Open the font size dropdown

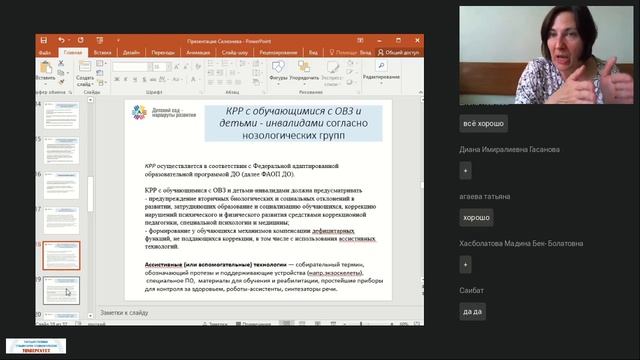tap(169, 67)
